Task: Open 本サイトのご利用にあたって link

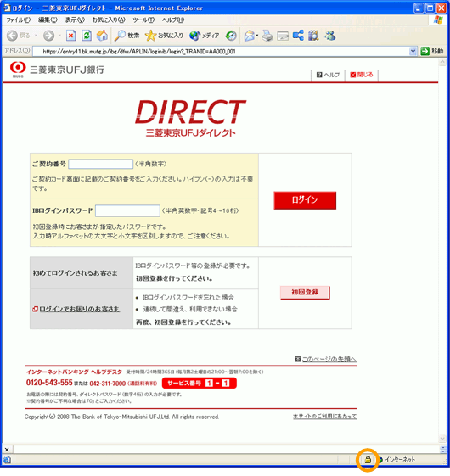Action: coord(324,417)
